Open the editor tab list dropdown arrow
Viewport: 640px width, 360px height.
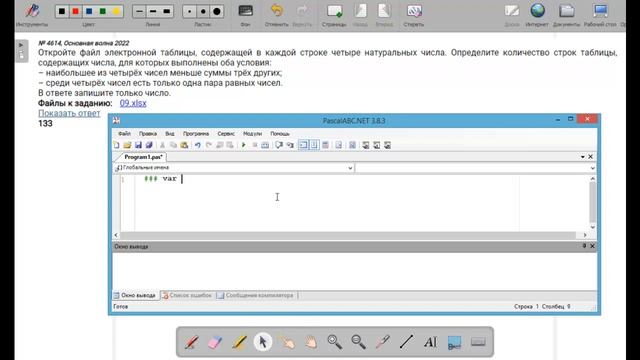click(583, 157)
